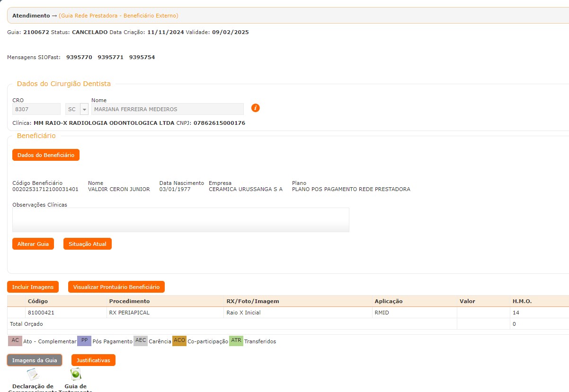
Task: Click Incluir Imagens button
Action: [33, 287]
